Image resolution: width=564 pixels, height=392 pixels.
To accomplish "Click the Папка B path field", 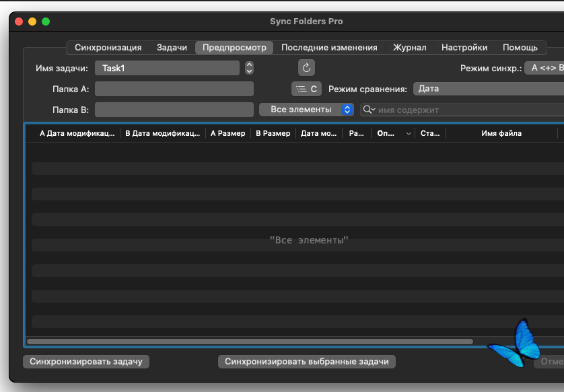I will coord(174,110).
